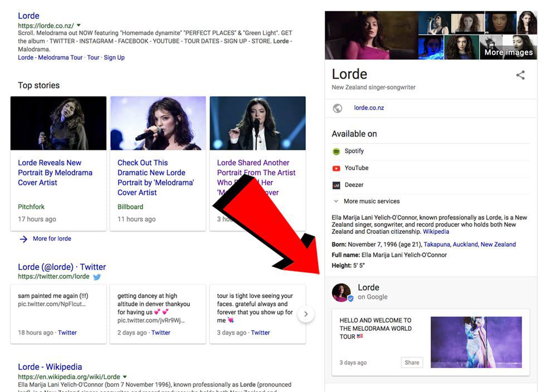Click the YouTube icon under Available on
This screenshot has width=557, height=392.
click(336, 168)
